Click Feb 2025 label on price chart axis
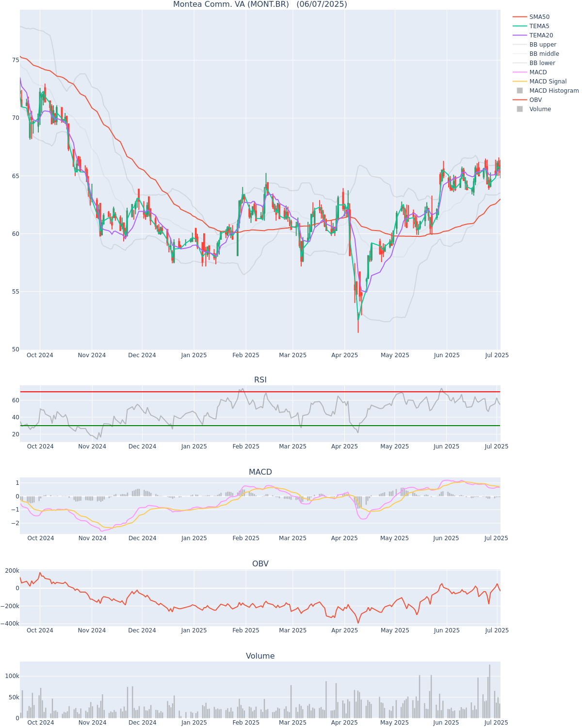 click(246, 355)
